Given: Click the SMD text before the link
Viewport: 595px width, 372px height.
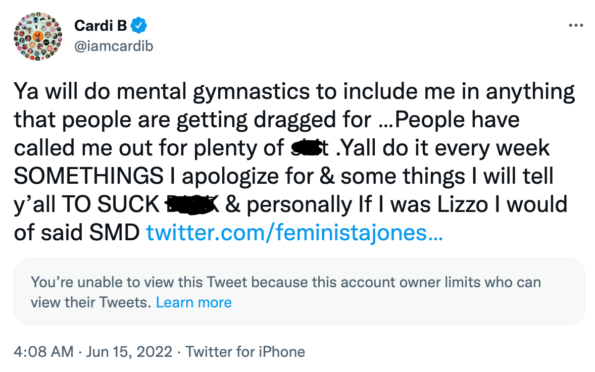Looking at the screenshot, I should tap(115, 232).
